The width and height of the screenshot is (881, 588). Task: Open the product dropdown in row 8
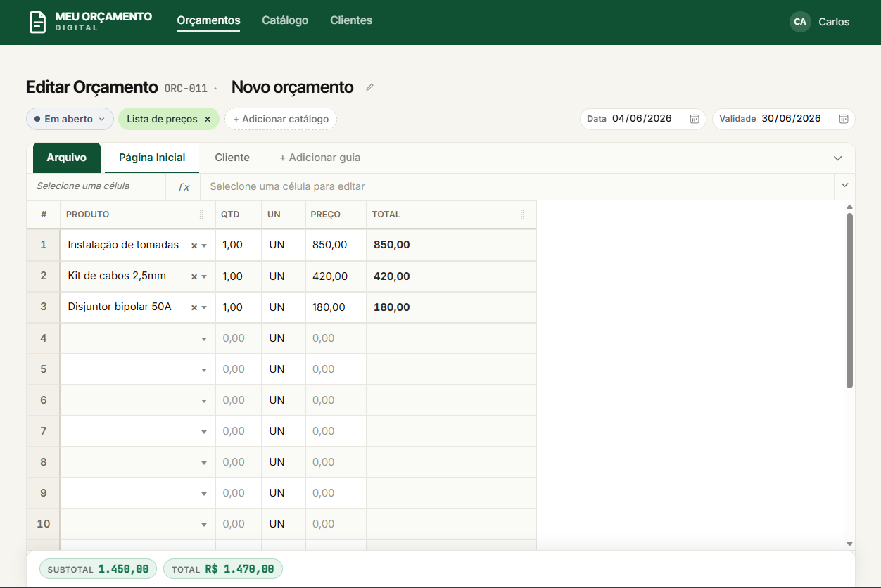204,463
